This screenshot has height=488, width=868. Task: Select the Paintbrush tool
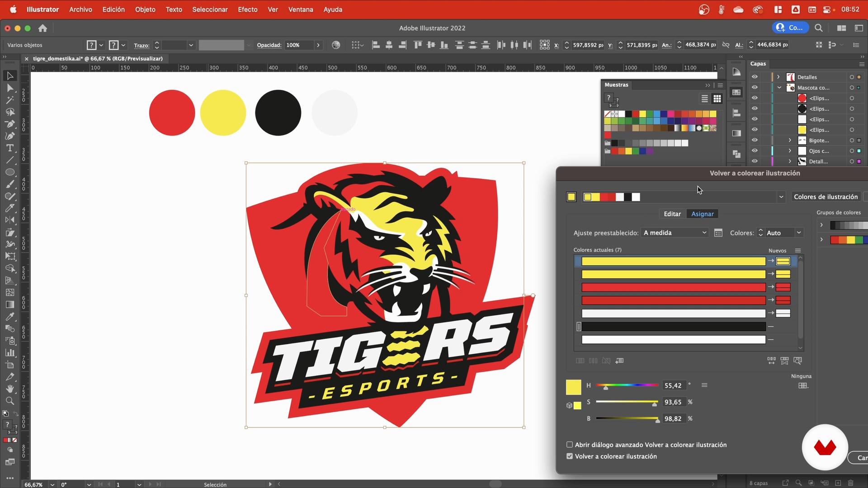pos(10,184)
